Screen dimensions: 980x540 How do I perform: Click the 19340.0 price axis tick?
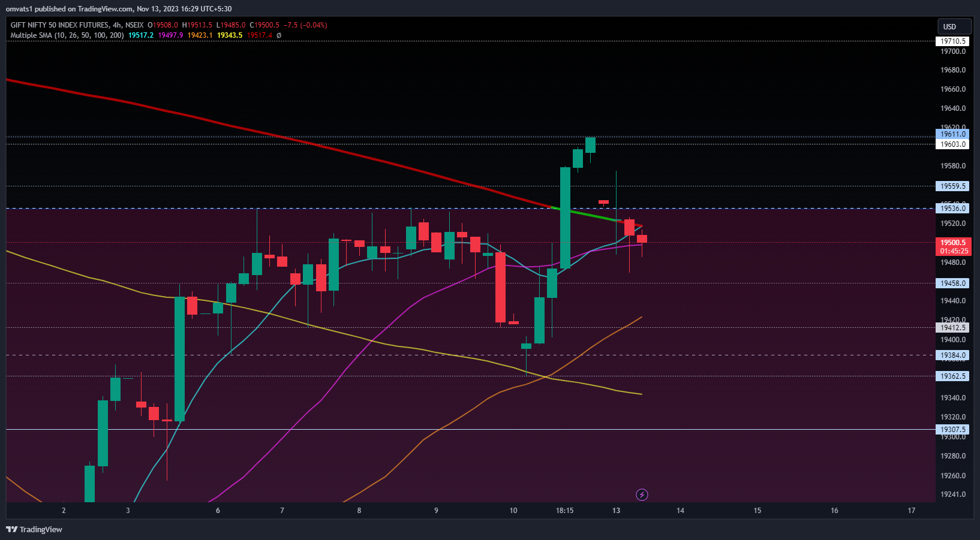(953, 398)
